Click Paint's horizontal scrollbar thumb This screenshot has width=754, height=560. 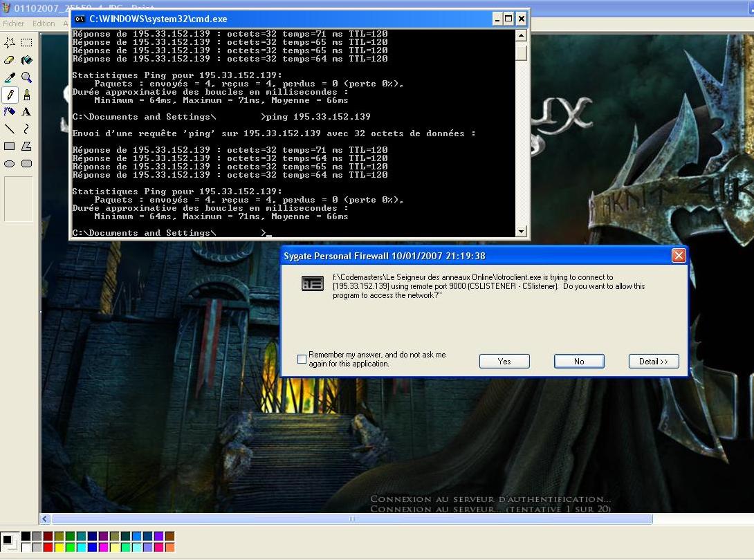point(351,519)
